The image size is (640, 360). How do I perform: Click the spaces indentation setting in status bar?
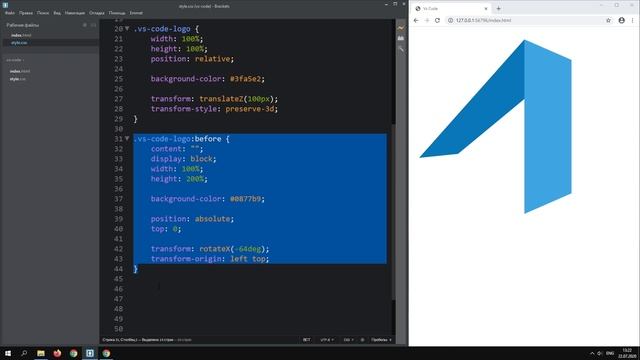coord(381,340)
